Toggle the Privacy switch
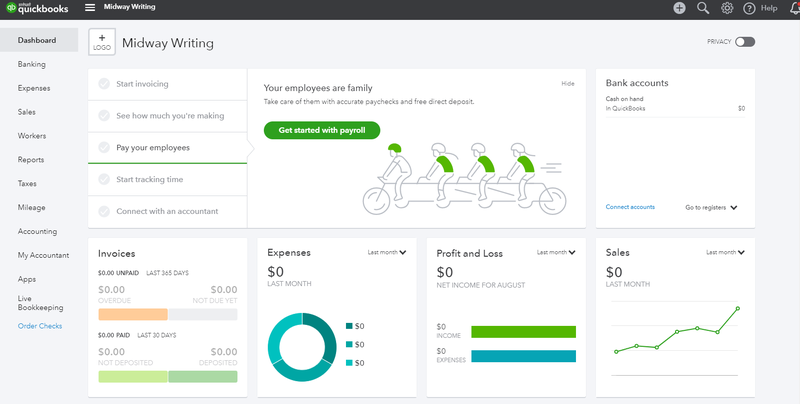The width and height of the screenshot is (800, 404). tap(745, 42)
